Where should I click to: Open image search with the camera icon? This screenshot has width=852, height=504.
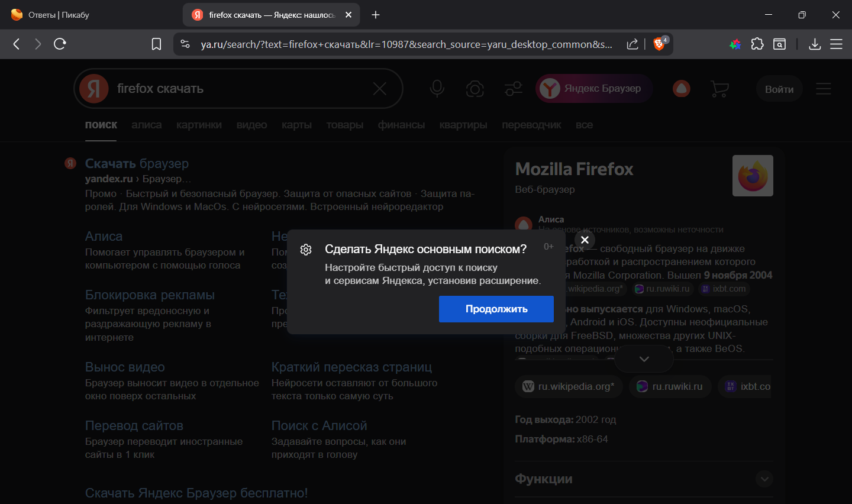[x=475, y=89]
